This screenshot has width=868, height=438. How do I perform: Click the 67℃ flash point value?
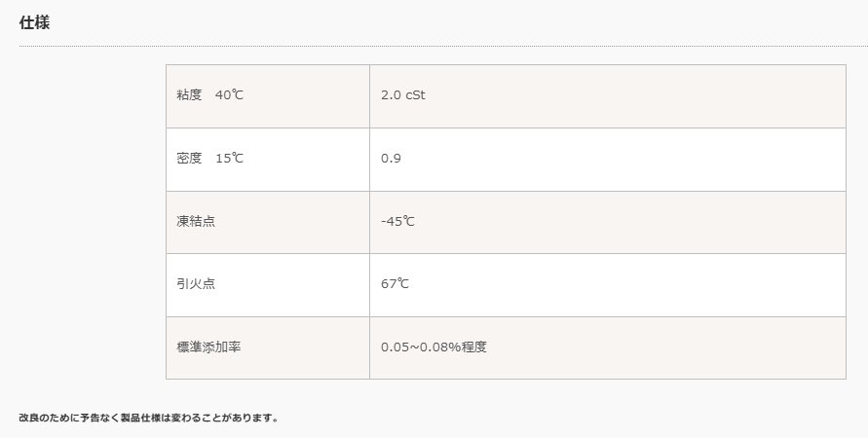pos(395,283)
